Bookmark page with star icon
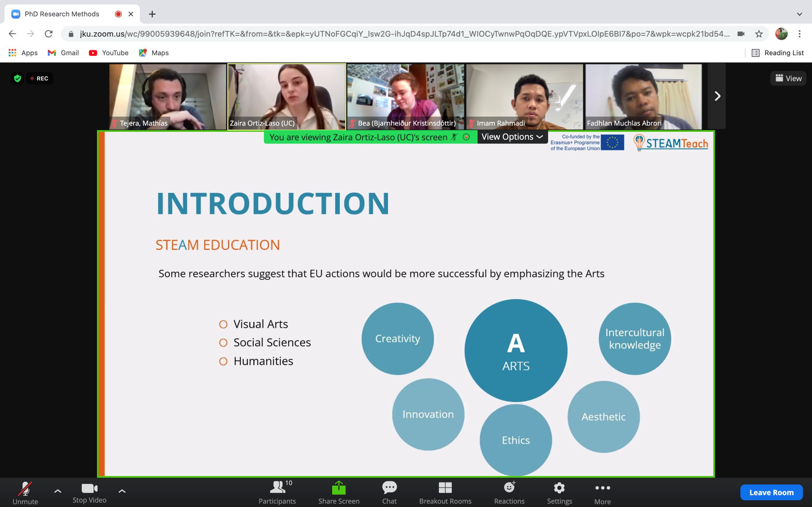 coord(759,34)
